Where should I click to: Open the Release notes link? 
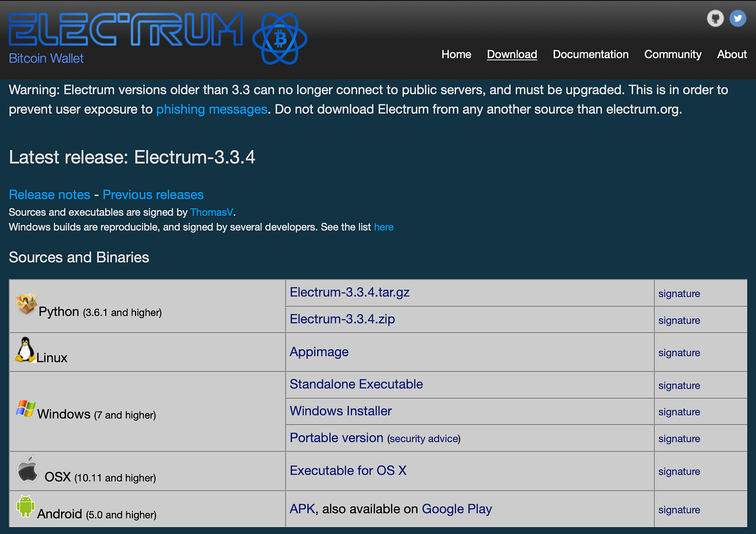pyautogui.click(x=50, y=195)
